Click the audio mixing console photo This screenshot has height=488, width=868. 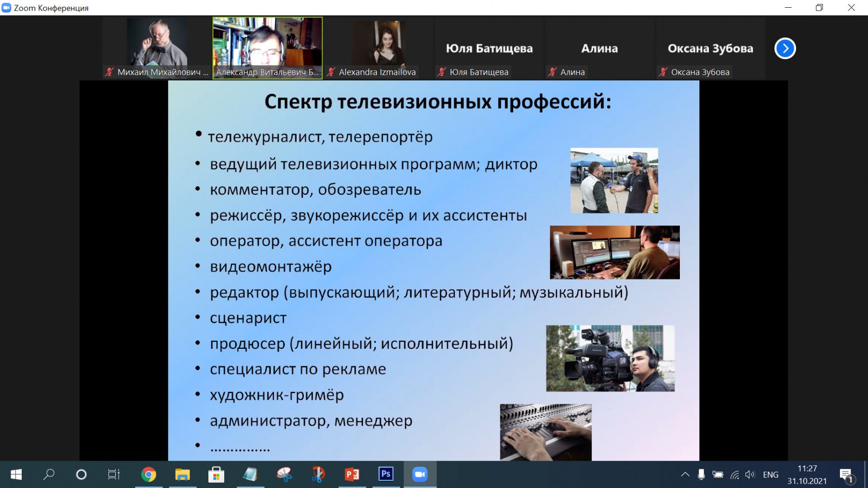[x=545, y=432]
